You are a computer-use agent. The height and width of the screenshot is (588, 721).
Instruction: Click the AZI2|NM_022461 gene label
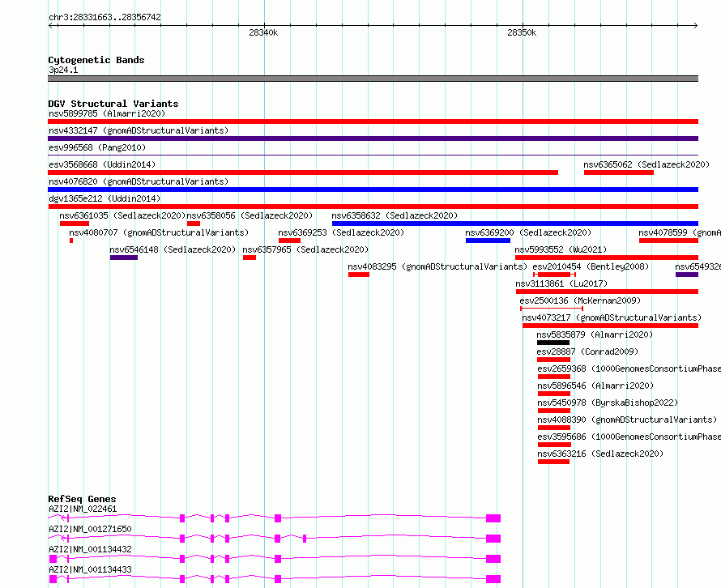click(83, 509)
